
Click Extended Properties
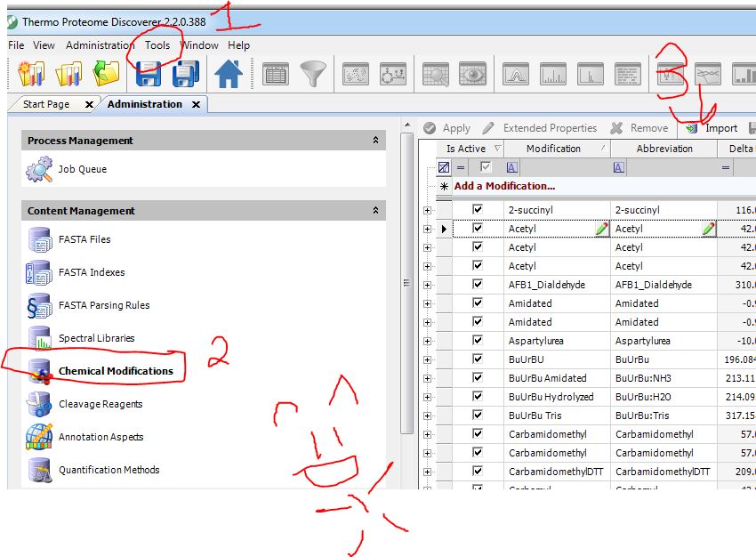coord(540,128)
